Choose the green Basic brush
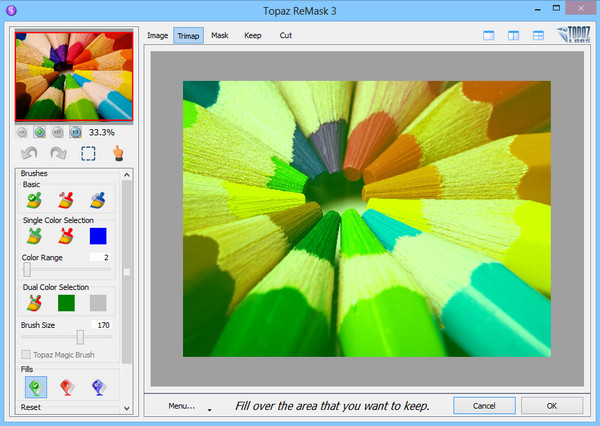 point(34,201)
